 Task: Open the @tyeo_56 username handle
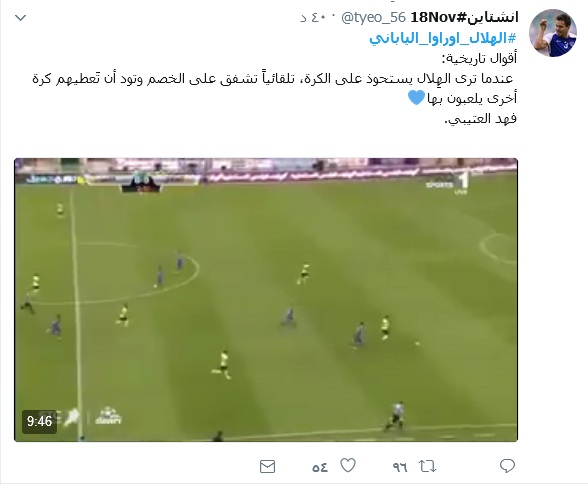click(374, 17)
